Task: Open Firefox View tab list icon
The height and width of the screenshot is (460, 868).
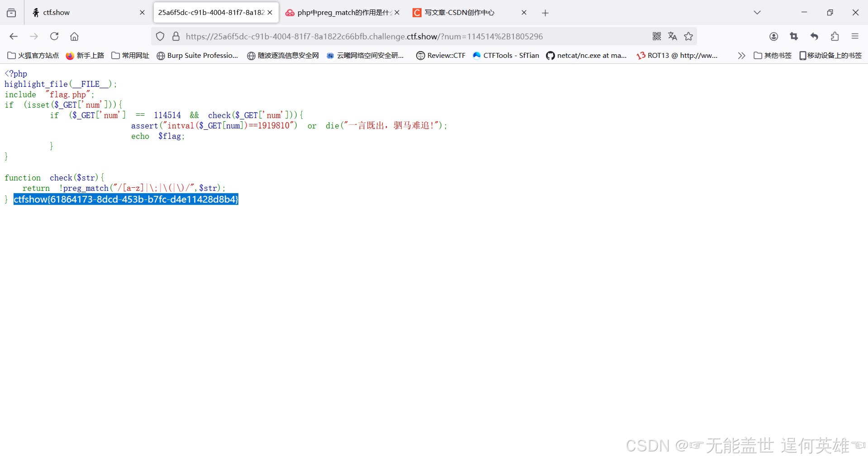Action: tap(11, 13)
